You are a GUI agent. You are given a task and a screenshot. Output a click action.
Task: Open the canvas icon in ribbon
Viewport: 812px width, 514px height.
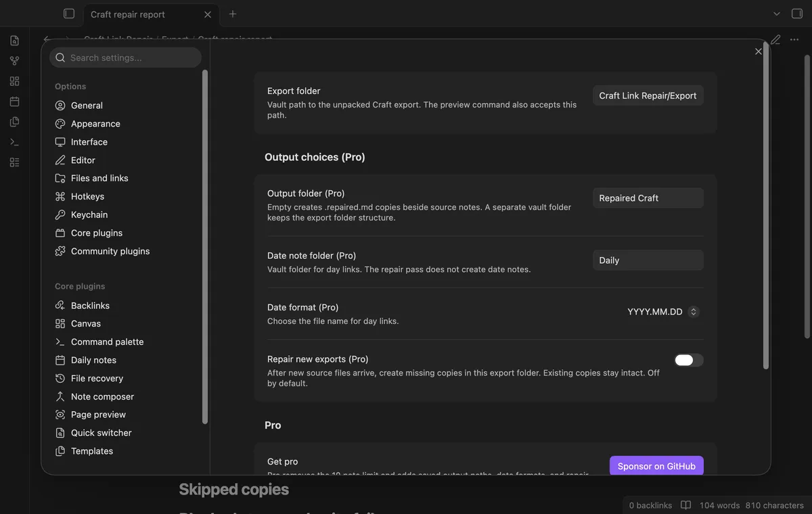point(14,81)
